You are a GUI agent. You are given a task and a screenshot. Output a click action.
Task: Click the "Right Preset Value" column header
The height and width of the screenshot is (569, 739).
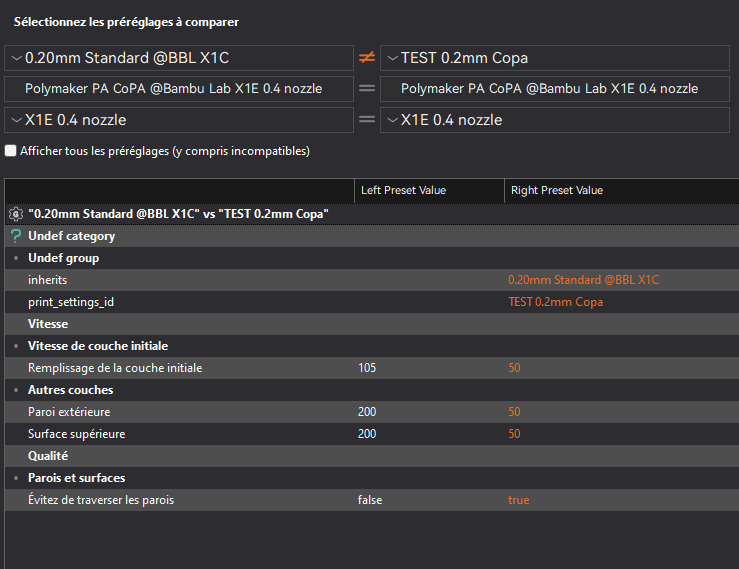tap(557, 190)
